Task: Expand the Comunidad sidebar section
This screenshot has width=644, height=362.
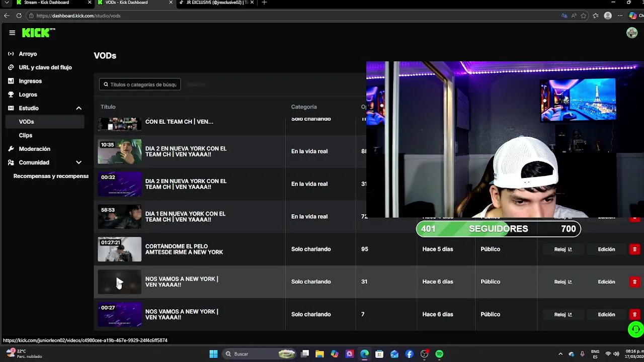Action: pos(78,162)
